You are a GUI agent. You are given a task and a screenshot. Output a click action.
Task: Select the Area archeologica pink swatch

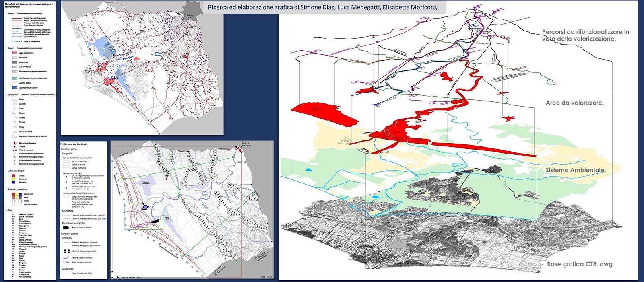point(14,53)
